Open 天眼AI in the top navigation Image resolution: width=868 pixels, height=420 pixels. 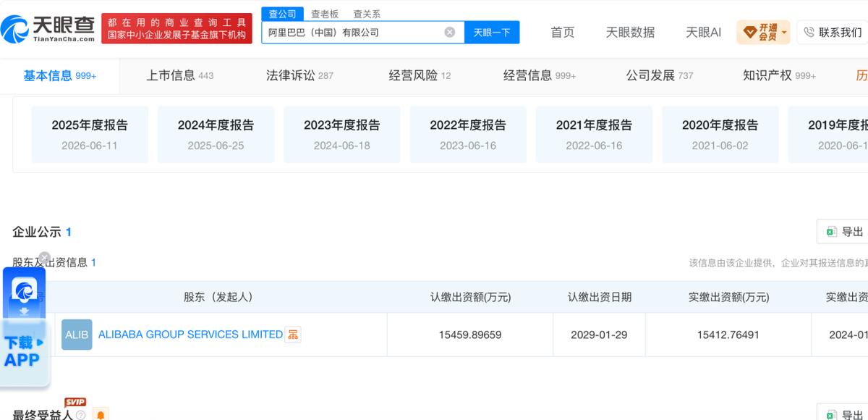[x=703, y=32]
